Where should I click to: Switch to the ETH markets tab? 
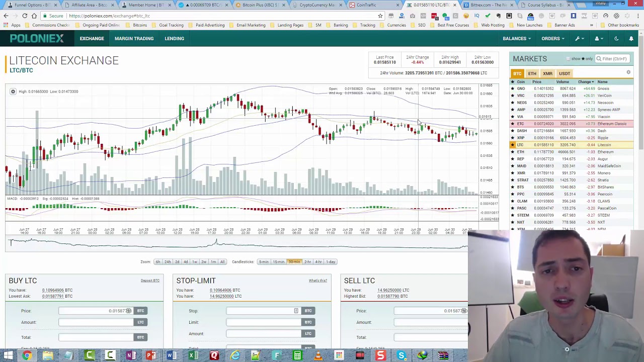[x=532, y=73]
